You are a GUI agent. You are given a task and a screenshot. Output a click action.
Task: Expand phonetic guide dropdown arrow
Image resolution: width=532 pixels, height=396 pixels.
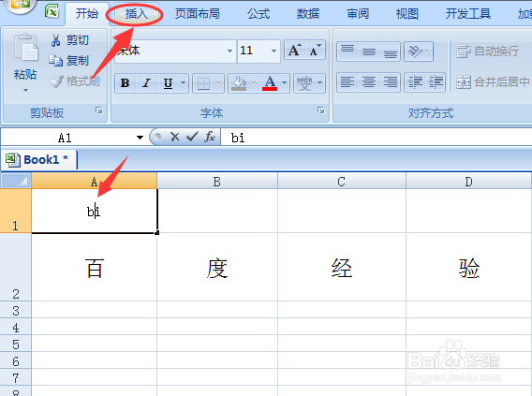[319, 83]
